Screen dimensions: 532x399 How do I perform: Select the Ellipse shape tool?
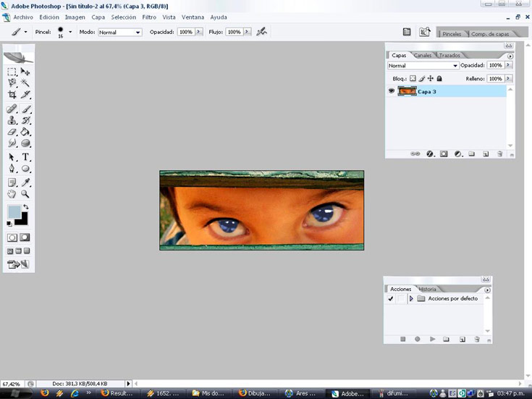pyautogui.click(x=25, y=169)
